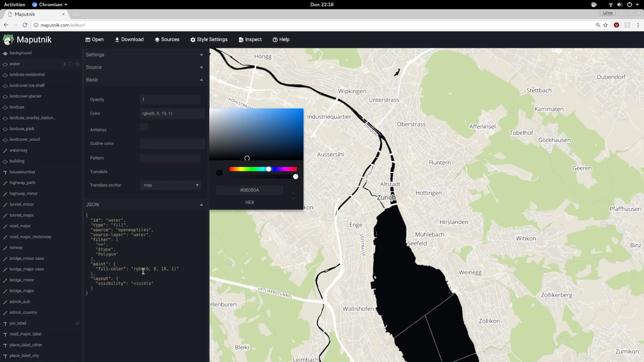Select the admin_sub layer

pyautogui.click(x=41, y=302)
